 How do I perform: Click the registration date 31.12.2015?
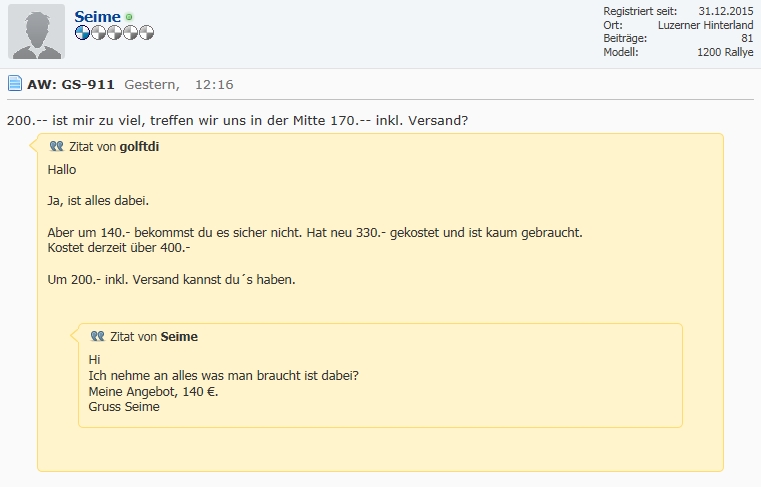(726, 11)
